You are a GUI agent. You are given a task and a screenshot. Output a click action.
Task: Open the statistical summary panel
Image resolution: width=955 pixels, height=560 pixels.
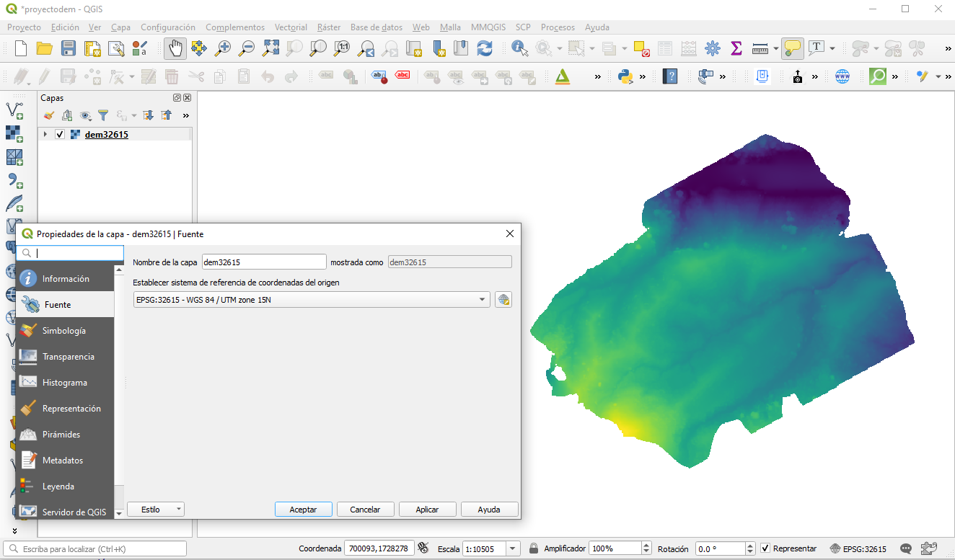(x=736, y=48)
